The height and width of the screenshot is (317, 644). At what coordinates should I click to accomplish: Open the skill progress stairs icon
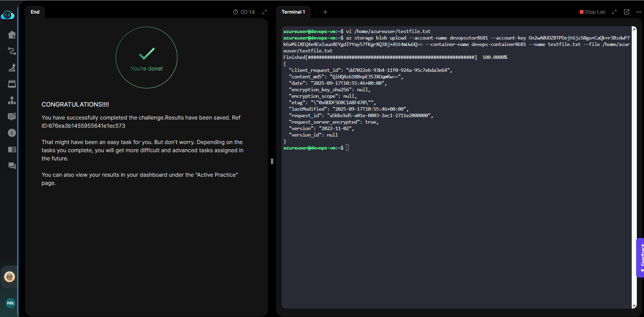[x=12, y=67]
